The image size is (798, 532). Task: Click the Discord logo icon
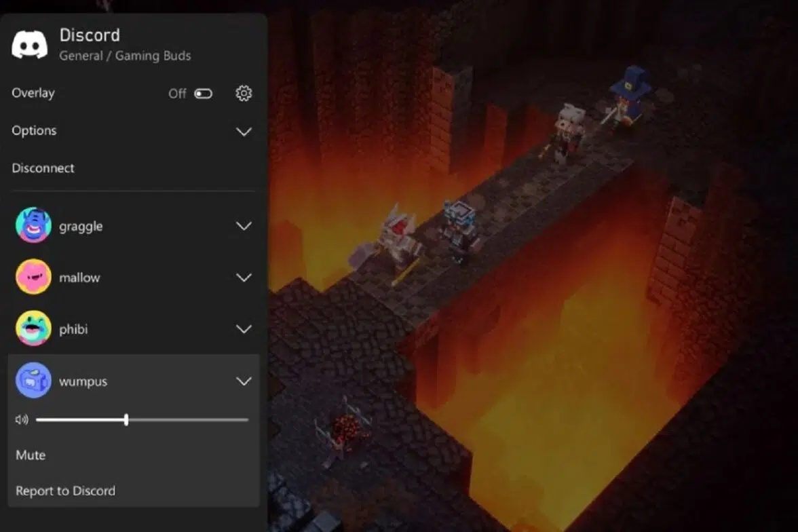pyautogui.click(x=30, y=45)
